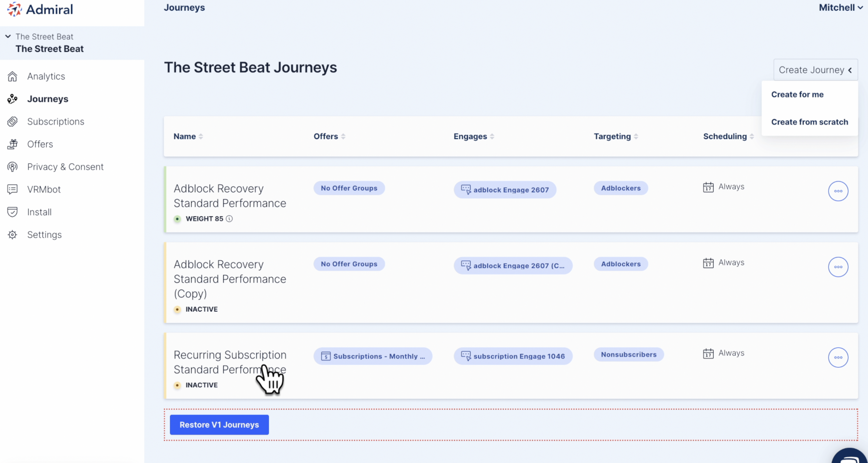The image size is (868, 463).
Task: Open more options for Recurring Subscription journey
Action: pos(838,357)
